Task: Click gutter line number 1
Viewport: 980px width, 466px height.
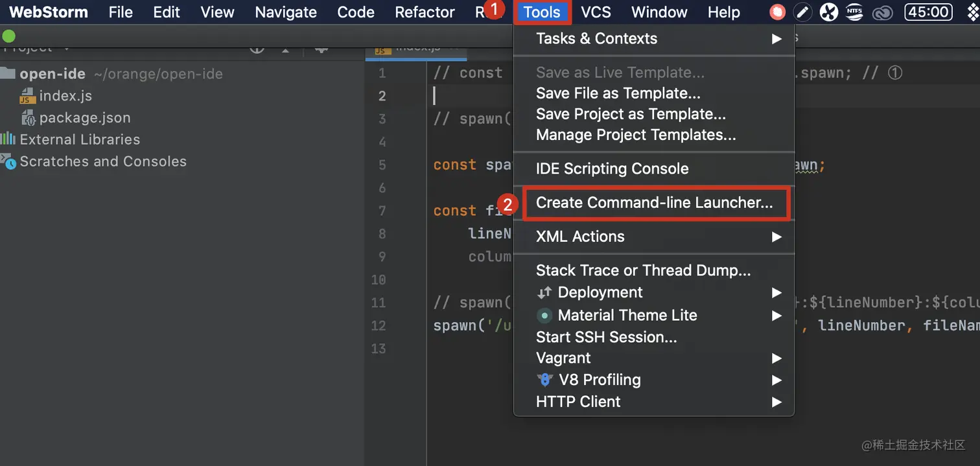Action: pyautogui.click(x=382, y=73)
